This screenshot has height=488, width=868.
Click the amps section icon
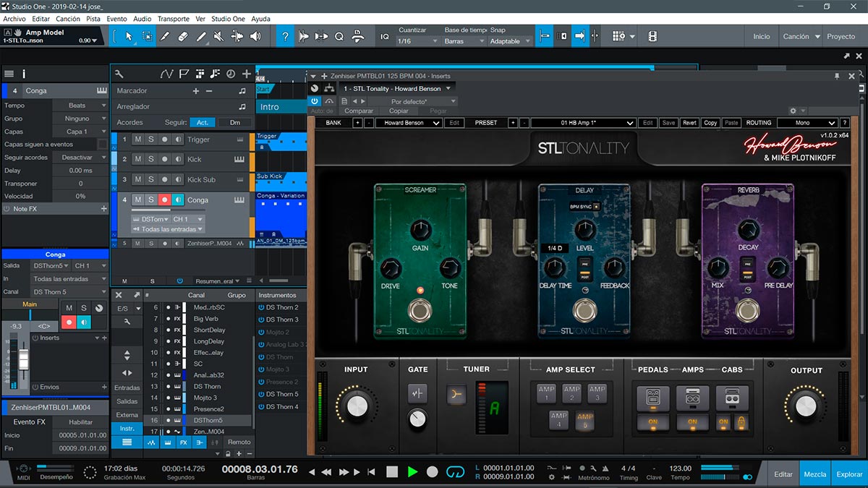coord(692,398)
